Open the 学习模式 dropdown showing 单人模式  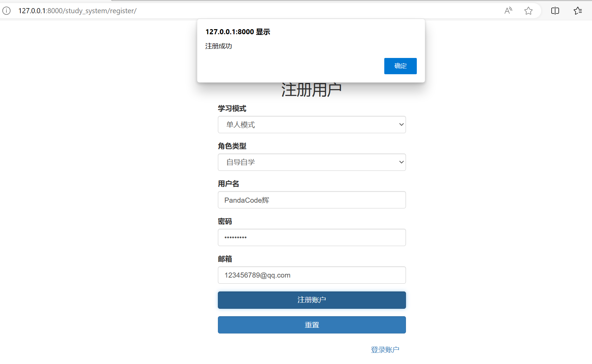(x=312, y=125)
